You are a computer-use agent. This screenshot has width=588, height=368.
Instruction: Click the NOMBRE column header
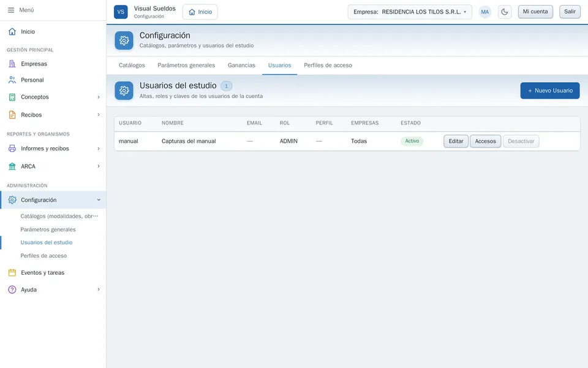click(173, 123)
